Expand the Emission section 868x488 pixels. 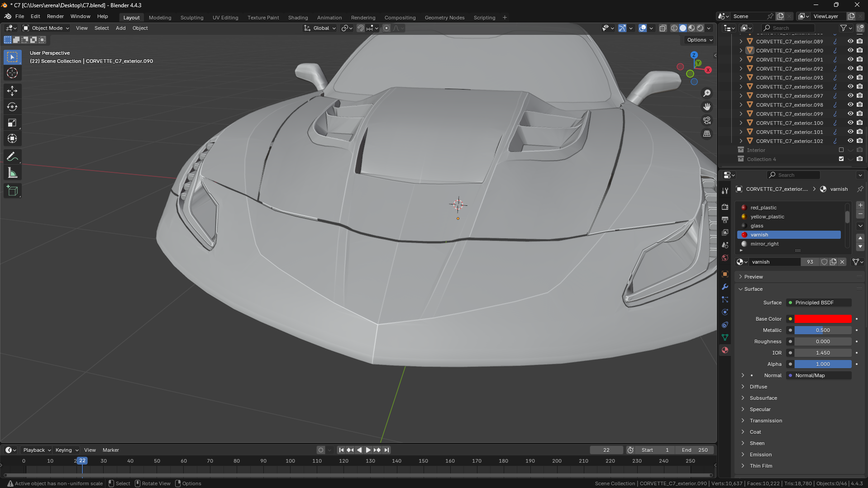760,455
